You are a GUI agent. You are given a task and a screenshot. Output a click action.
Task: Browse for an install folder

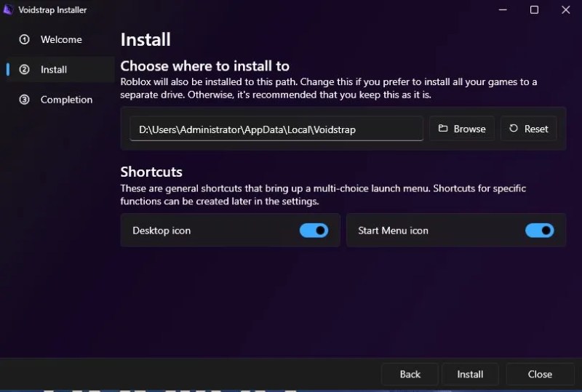click(462, 129)
